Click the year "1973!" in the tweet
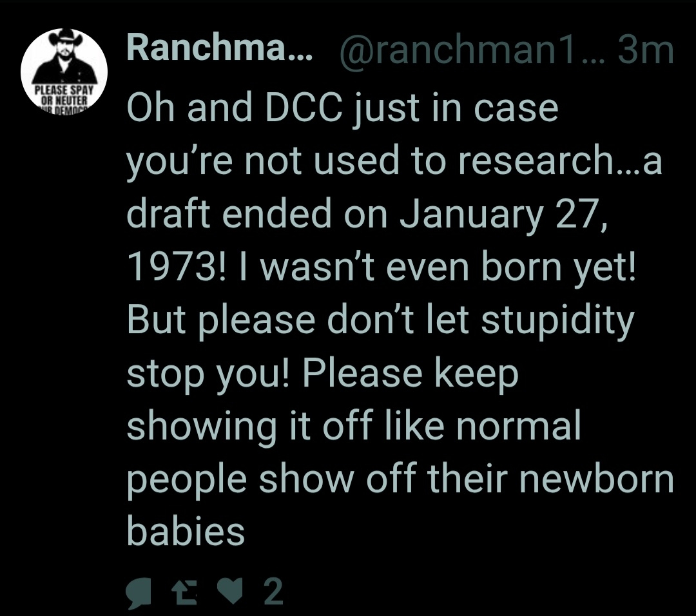Viewport: 696px width, 616px height. (176, 268)
